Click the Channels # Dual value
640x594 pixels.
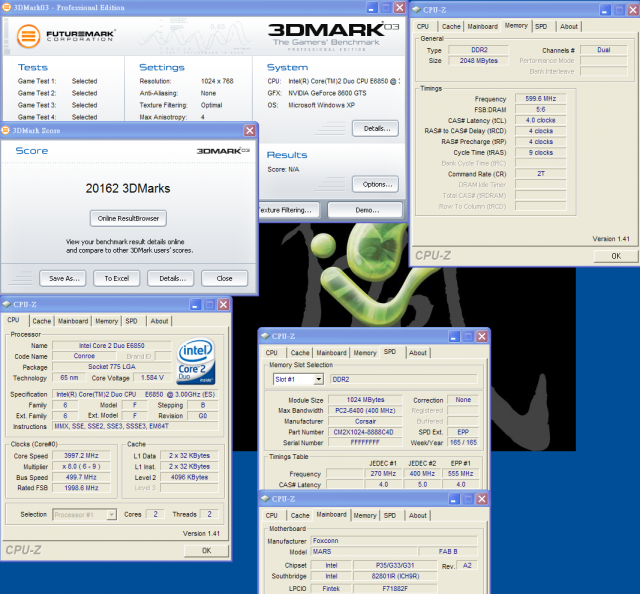[x=604, y=50]
